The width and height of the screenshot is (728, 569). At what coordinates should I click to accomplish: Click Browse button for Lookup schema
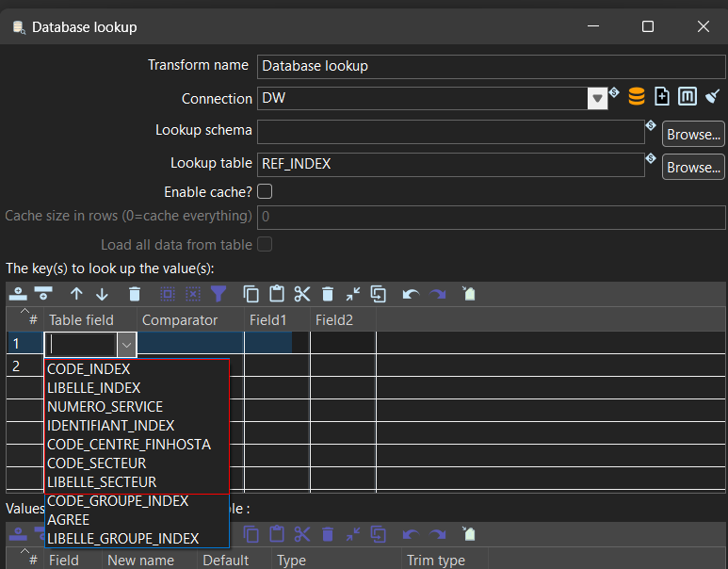(693, 134)
